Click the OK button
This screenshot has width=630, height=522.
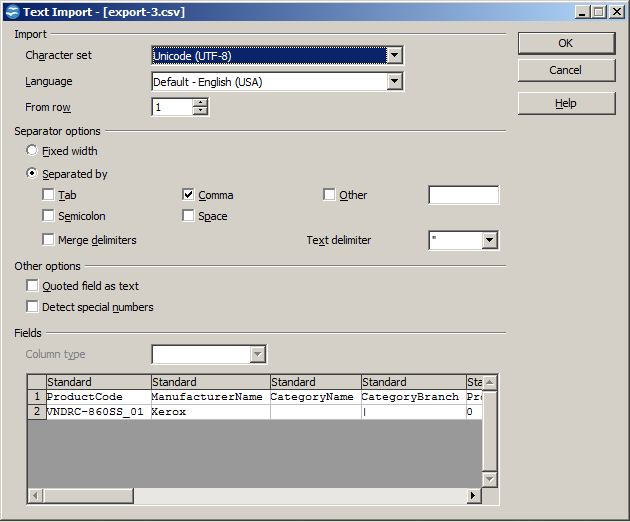click(x=566, y=43)
